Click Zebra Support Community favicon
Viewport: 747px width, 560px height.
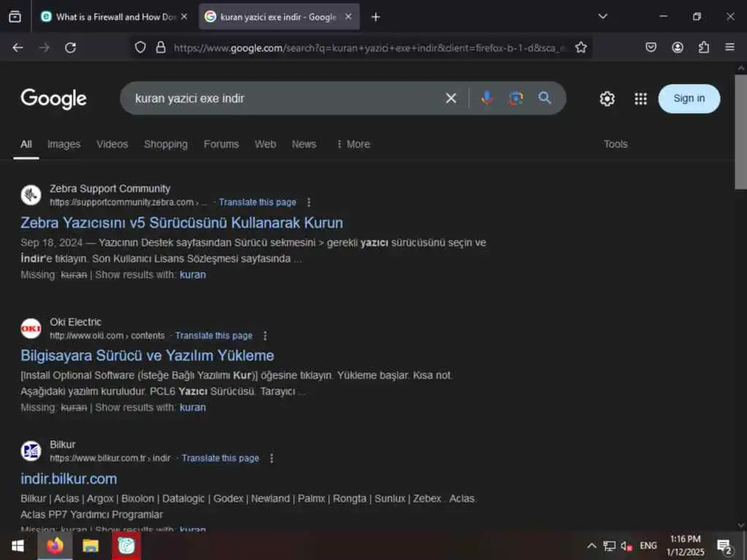[x=31, y=195]
